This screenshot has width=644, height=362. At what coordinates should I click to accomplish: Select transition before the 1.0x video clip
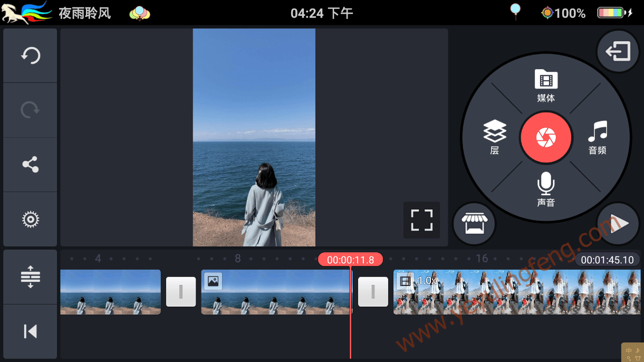pos(373,292)
